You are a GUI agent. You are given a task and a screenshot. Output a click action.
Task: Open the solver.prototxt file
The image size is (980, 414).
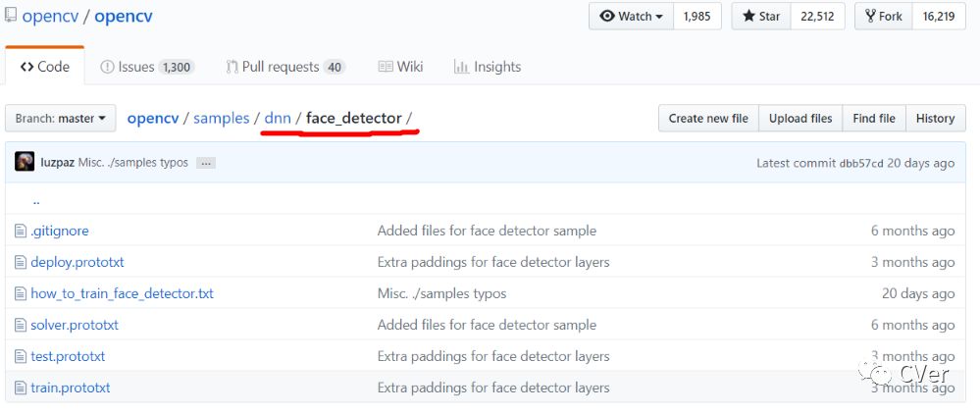pyautogui.click(x=75, y=325)
